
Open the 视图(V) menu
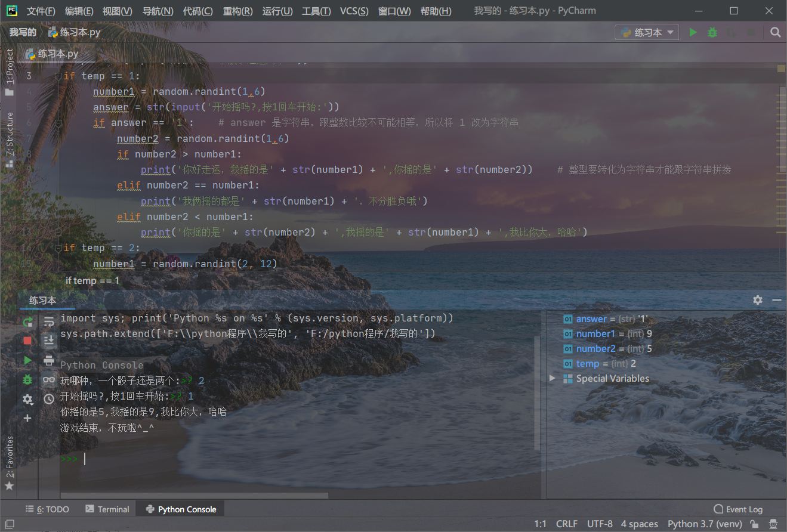pyautogui.click(x=118, y=11)
